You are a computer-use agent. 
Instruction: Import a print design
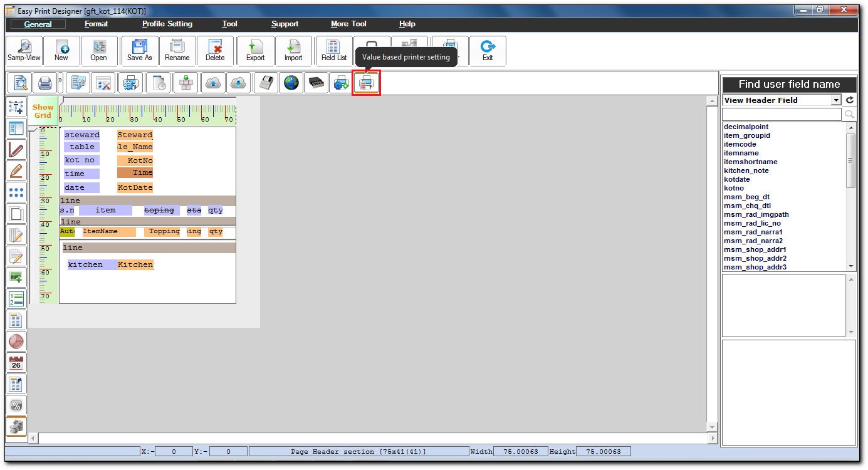293,51
